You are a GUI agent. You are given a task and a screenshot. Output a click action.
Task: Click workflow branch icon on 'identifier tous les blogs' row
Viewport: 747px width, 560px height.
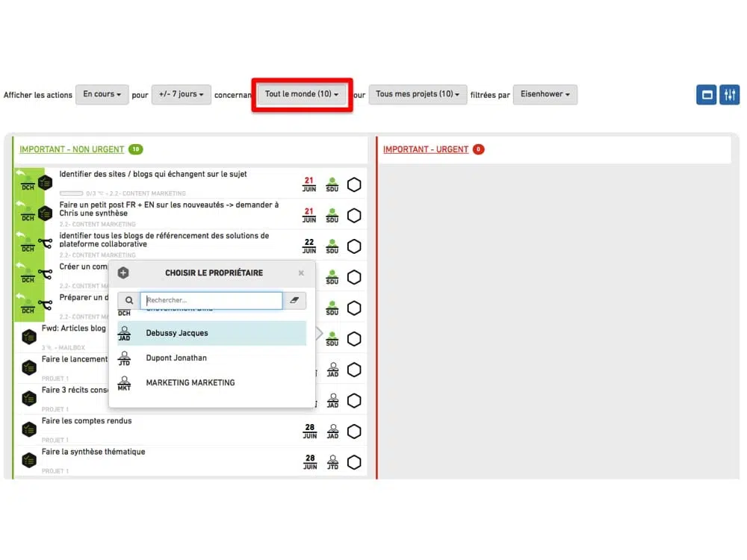[x=46, y=244]
